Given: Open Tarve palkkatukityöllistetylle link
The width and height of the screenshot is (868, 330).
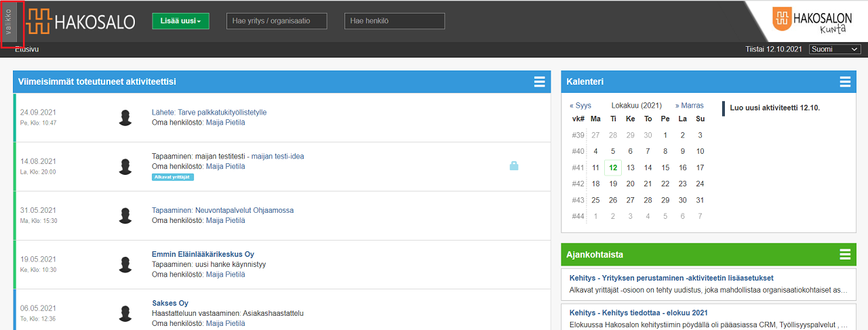Looking at the screenshot, I should tap(222, 112).
